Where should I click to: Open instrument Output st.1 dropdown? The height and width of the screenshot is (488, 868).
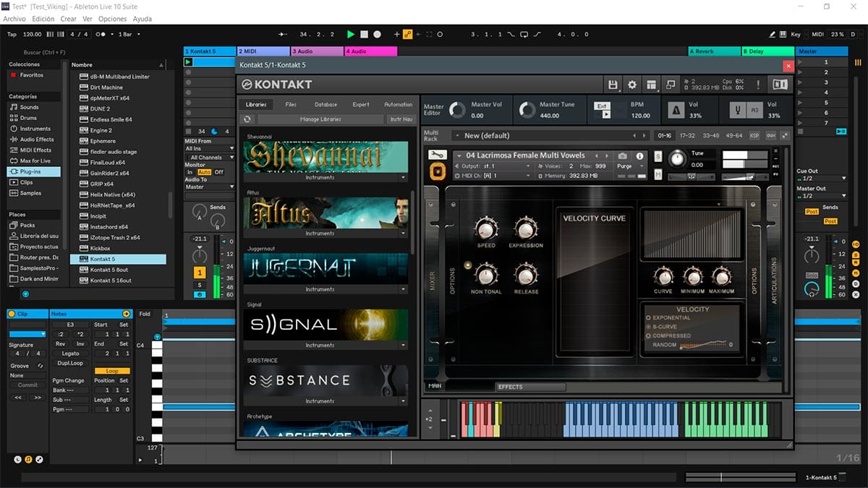click(x=493, y=166)
